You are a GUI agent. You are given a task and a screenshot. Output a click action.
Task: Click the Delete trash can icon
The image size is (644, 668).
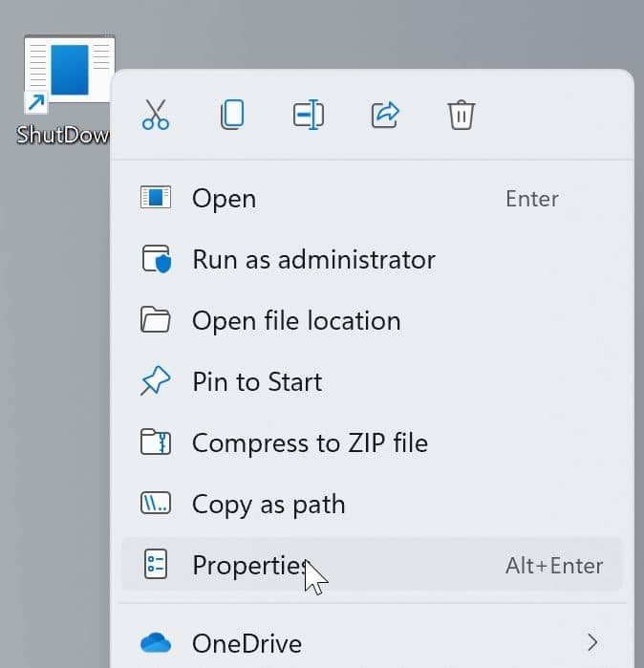click(461, 115)
